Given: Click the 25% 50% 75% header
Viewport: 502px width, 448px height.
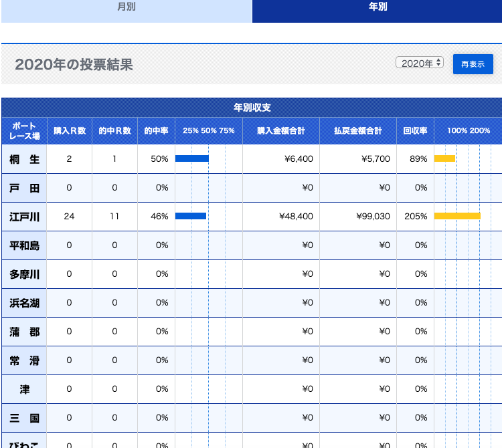Looking at the screenshot, I should (209, 131).
